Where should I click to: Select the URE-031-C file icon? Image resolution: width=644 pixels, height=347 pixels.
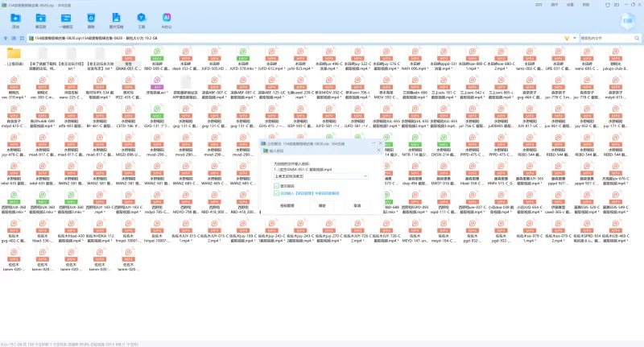tap(559, 53)
